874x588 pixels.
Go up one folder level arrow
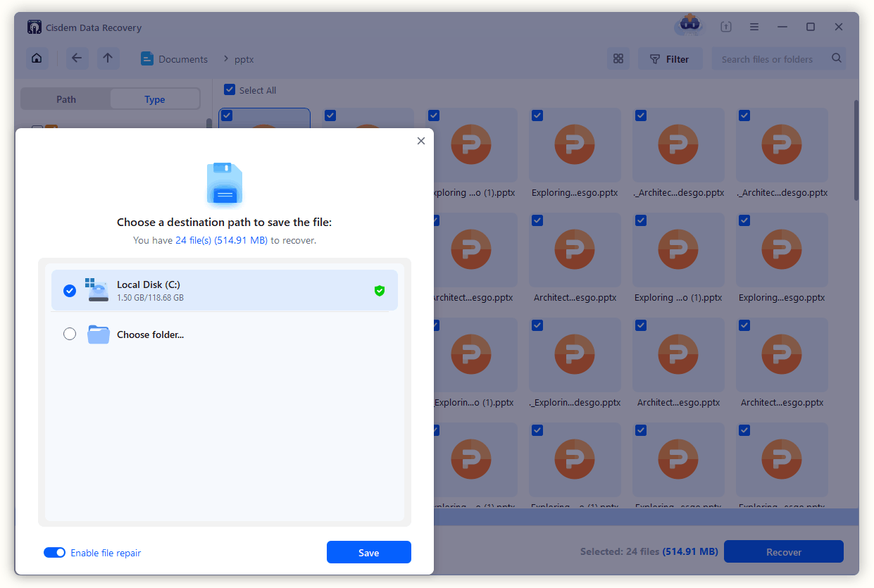click(x=108, y=58)
